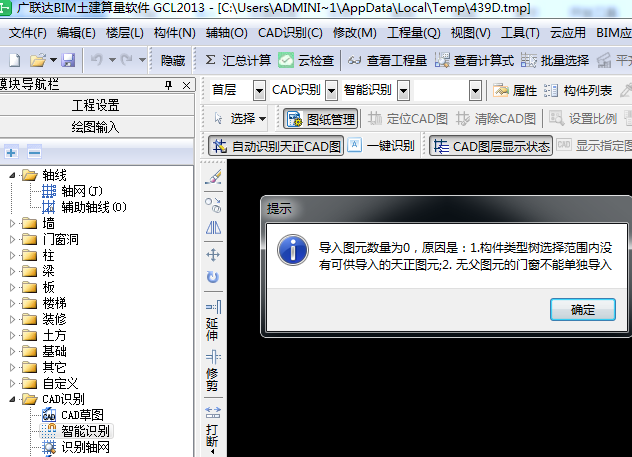Click the copy tool icon on vertical toolbar
Image resolution: width=632 pixels, height=457 pixels.
[x=213, y=205]
